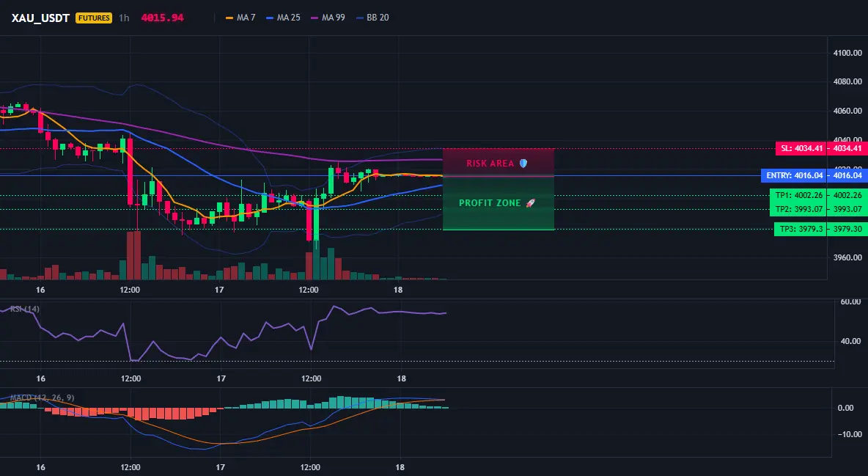Screen dimensions: 868x476
Task: Click the ENTRY: 4016.04 price tag
Action: (x=793, y=176)
